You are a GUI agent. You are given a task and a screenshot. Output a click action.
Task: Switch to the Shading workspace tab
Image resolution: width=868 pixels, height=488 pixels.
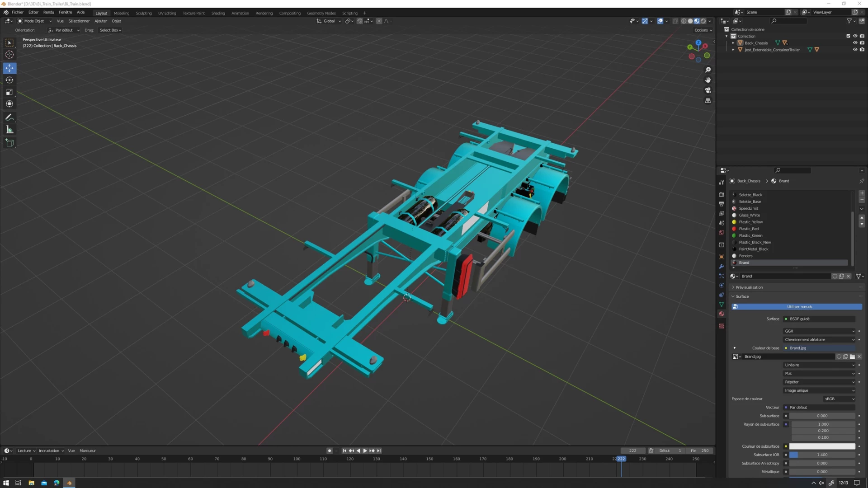[218, 13]
